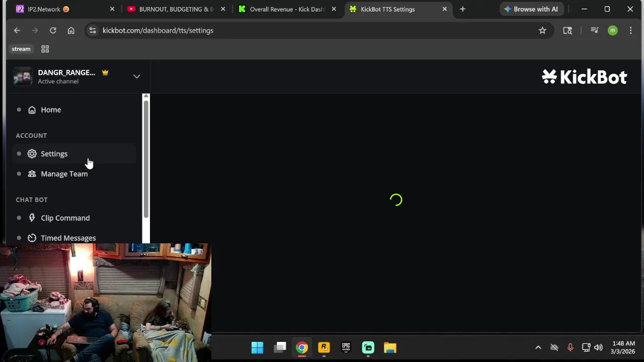Screen dimensions: 644x362
Task: Open the green streaming app taskbar icon
Action: (x=368, y=347)
